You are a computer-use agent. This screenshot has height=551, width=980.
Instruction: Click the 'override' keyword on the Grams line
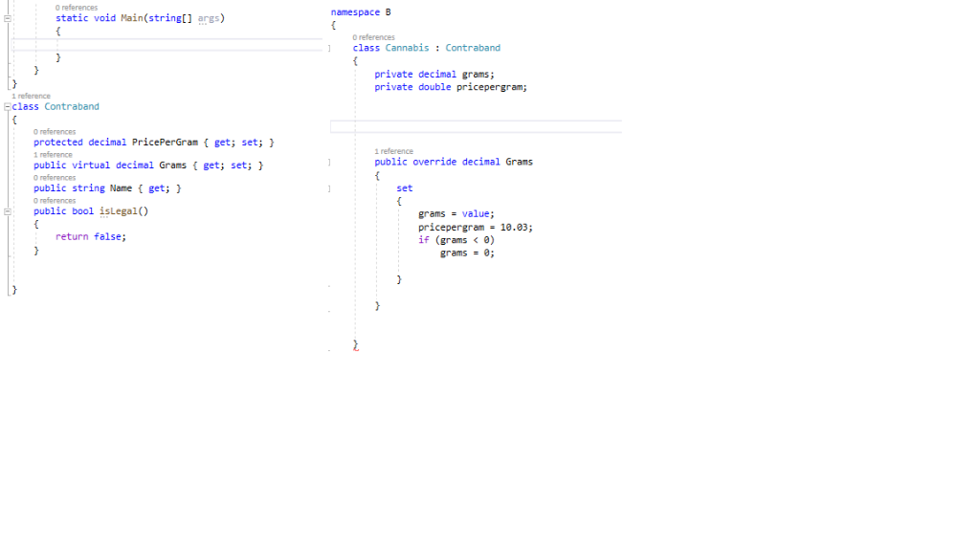coord(434,162)
